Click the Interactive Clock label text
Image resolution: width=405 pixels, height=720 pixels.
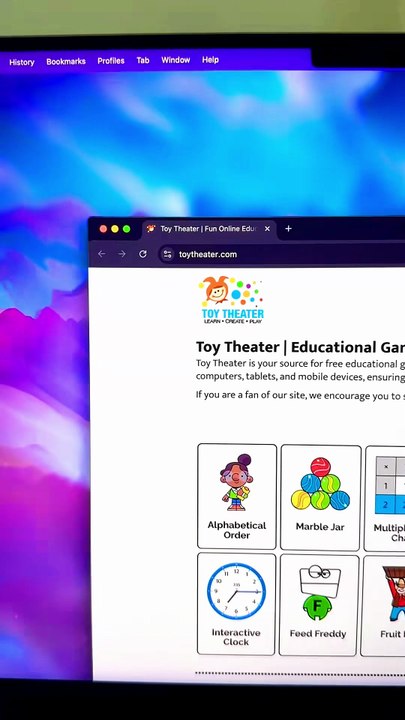[x=236, y=637]
